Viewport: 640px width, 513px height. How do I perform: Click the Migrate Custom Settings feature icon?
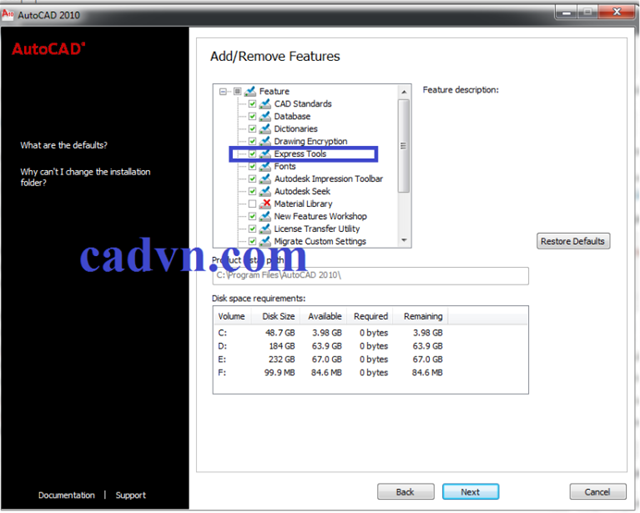tap(265, 241)
